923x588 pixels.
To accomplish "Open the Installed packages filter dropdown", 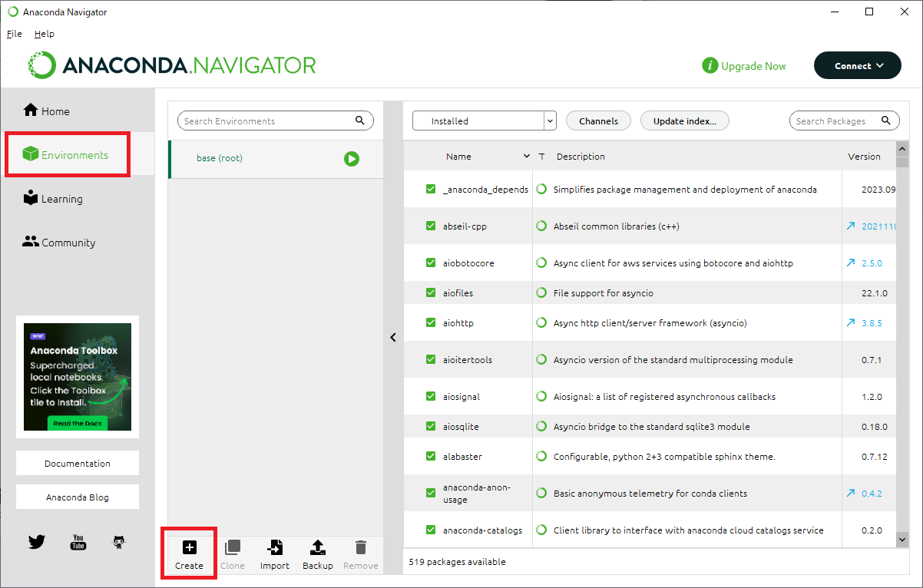I will 484,121.
